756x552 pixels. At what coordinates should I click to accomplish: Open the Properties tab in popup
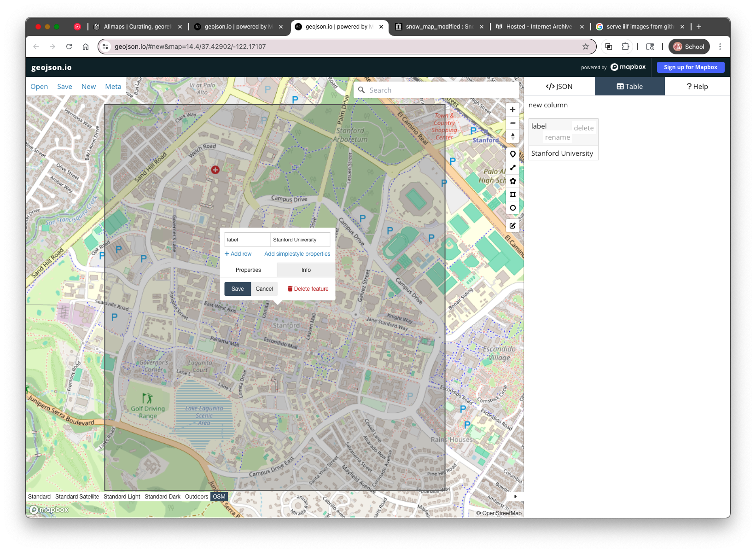coord(248,270)
